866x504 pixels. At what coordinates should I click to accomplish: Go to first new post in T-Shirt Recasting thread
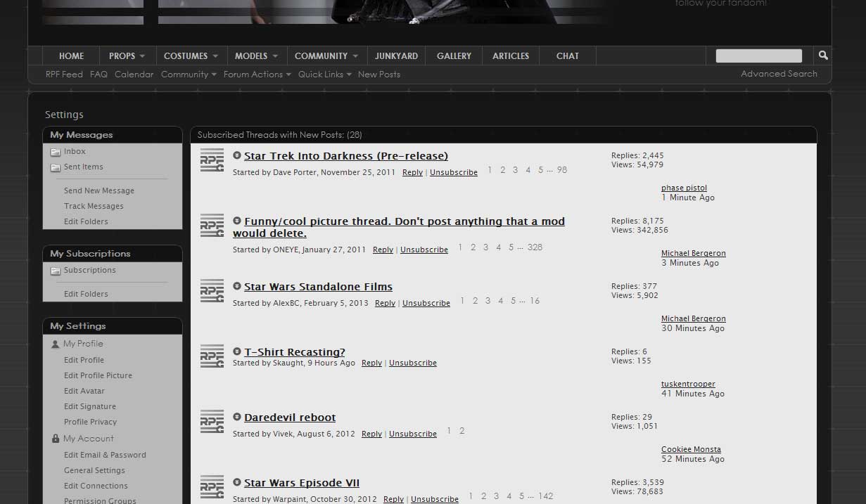click(237, 351)
